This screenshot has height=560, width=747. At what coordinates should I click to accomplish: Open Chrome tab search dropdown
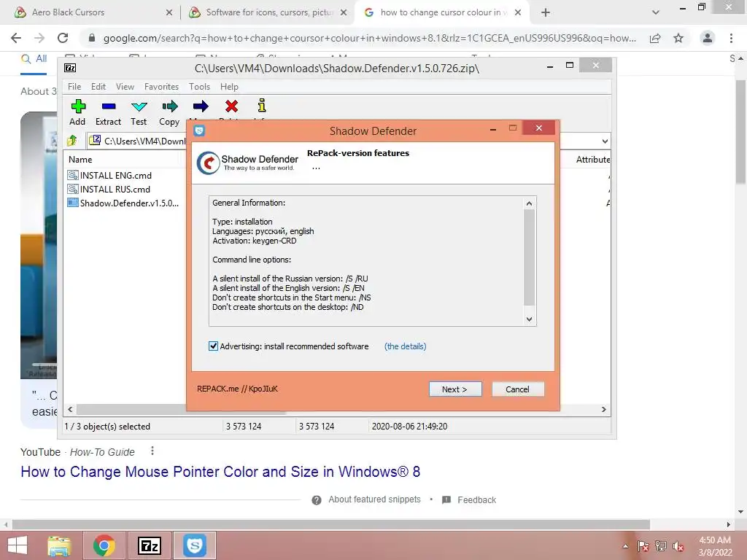656,12
